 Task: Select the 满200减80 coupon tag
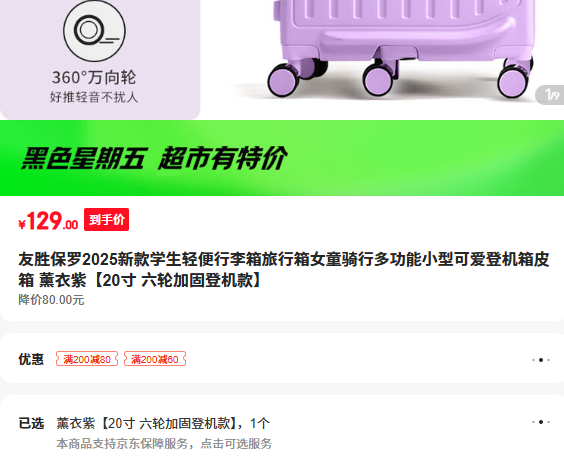pos(87,359)
